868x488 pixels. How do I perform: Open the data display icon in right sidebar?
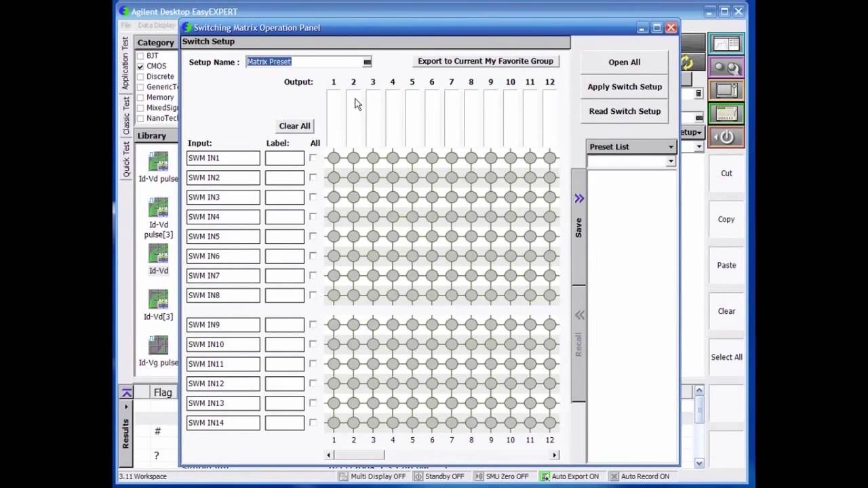coord(726,44)
